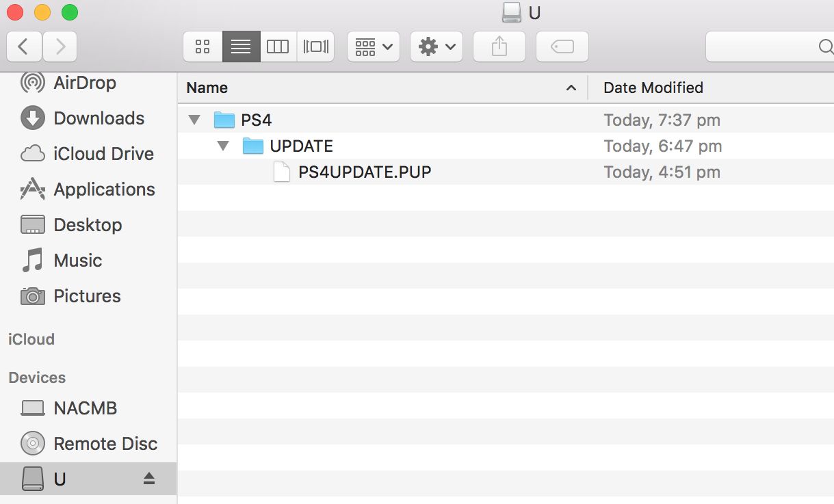Open AirDrop from the sidebar

pyautogui.click(x=84, y=83)
